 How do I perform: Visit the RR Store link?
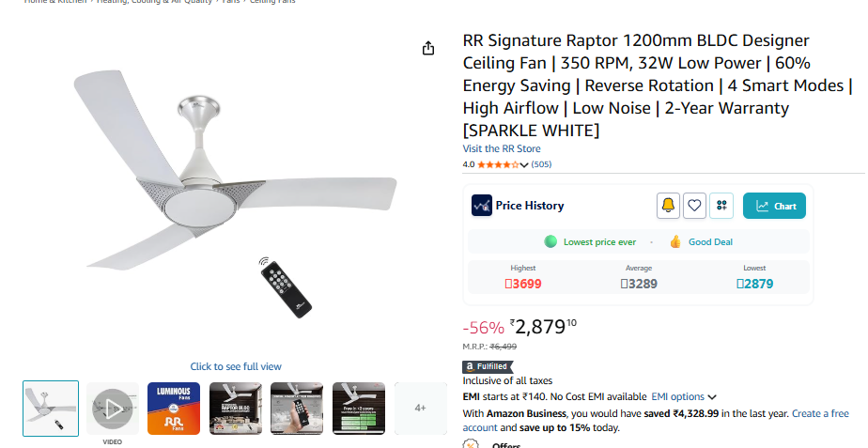(502, 148)
